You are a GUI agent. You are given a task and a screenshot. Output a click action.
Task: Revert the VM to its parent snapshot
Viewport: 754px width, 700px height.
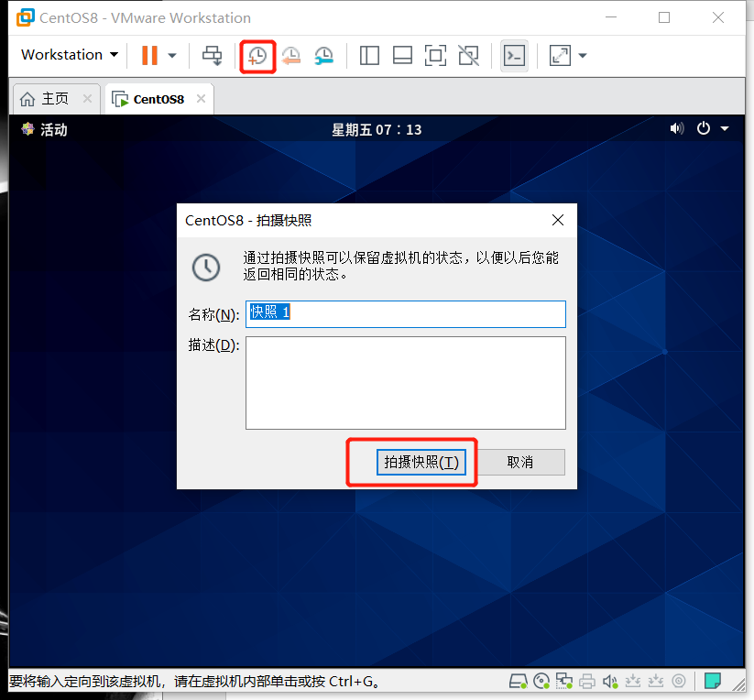[x=291, y=56]
